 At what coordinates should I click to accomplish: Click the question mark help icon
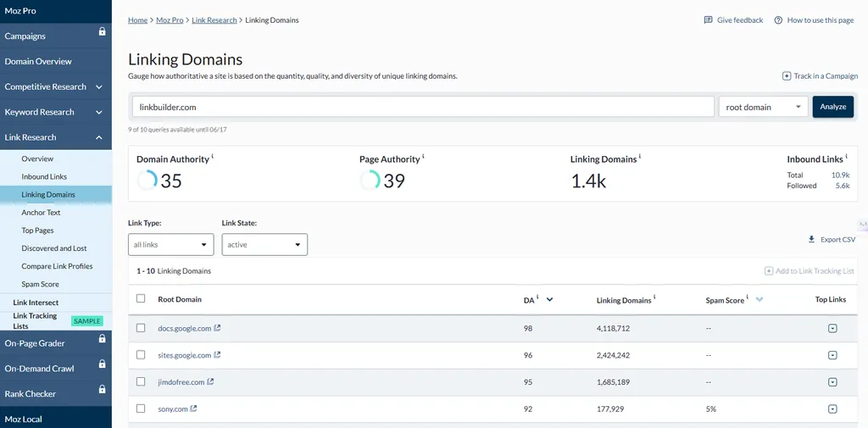[778, 20]
